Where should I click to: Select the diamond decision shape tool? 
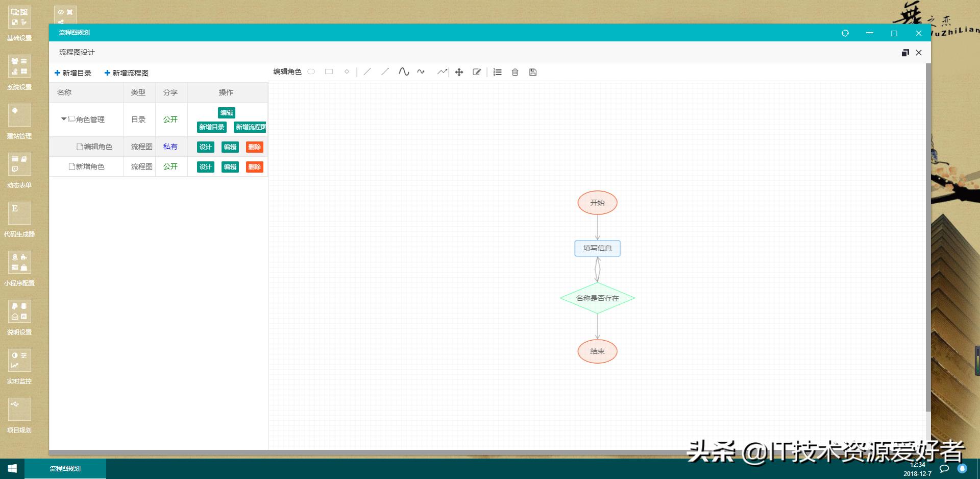(347, 72)
